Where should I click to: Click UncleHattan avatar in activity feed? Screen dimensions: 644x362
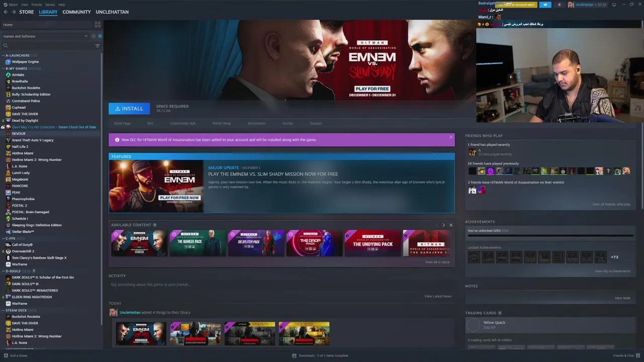pos(113,312)
